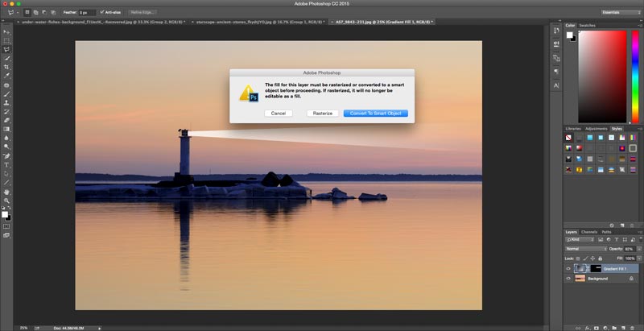Click the foreground color swatch in toolbox
644x331 pixels.
(5, 214)
